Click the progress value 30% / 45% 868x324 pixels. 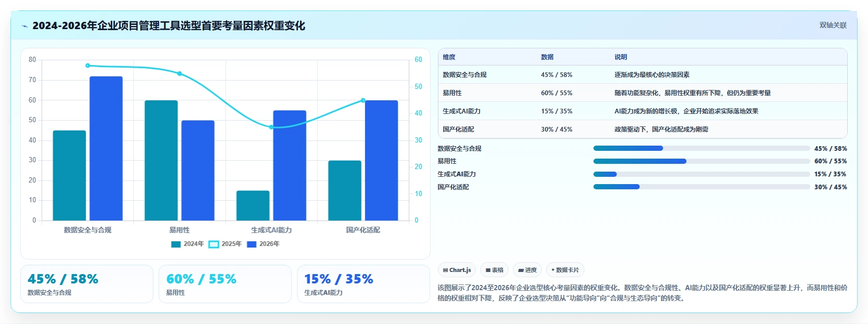(x=831, y=187)
